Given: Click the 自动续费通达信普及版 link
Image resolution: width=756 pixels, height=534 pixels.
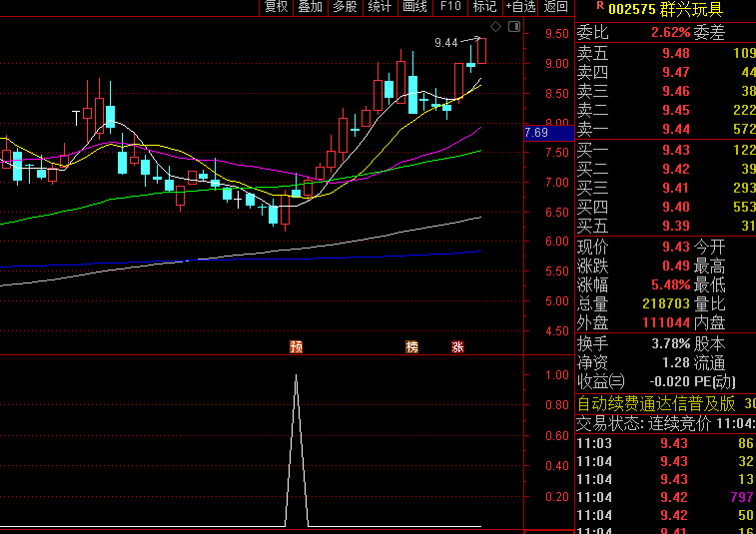Looking at the screenshot, I should point(656,404).
